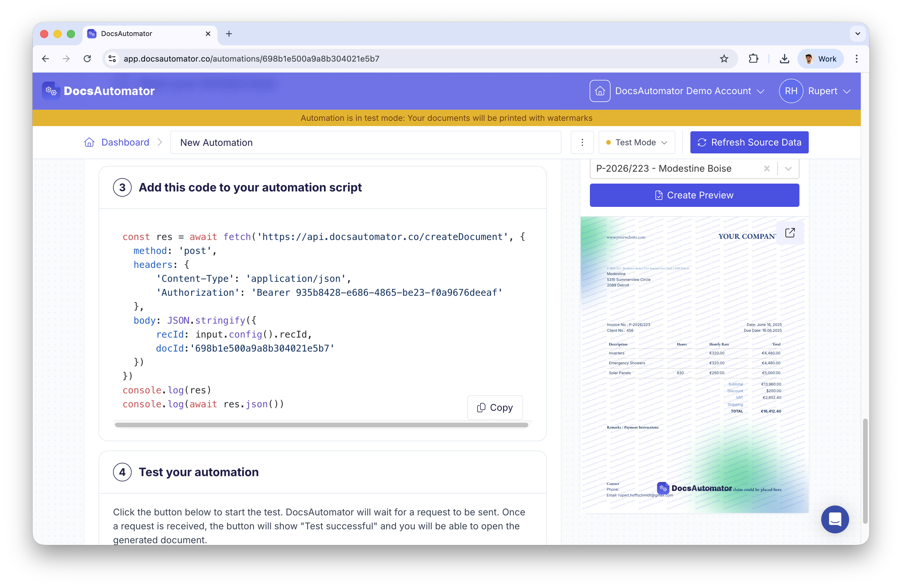The height and width of the screenshot is (588, 902).
Task: Click the page vertical scrollbar
Action: click(865, 471)
